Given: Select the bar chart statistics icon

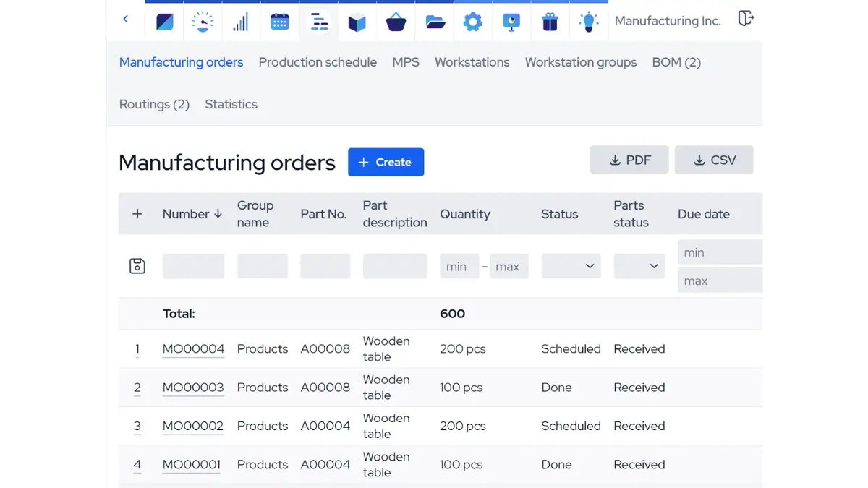Looking at the screenshot, I should pos(241,21).
